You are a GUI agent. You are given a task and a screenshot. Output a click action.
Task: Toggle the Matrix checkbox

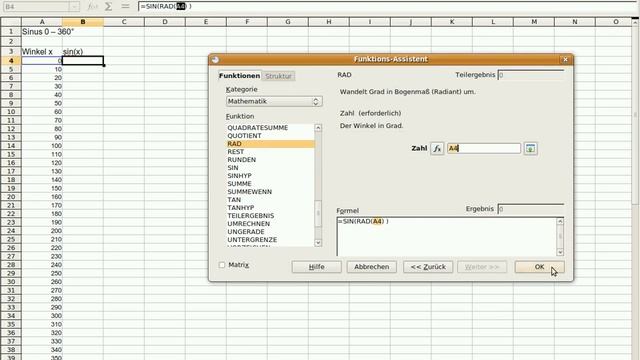point(222,265)
